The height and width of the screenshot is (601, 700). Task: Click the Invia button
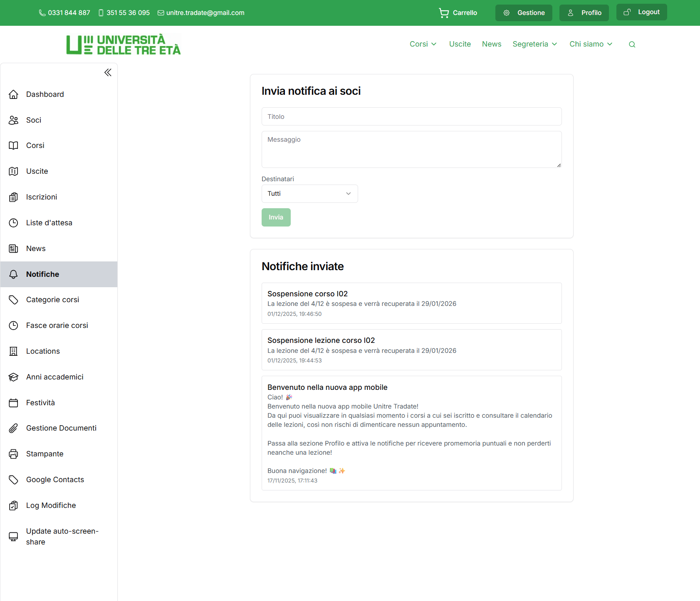[x=276, y=217]
